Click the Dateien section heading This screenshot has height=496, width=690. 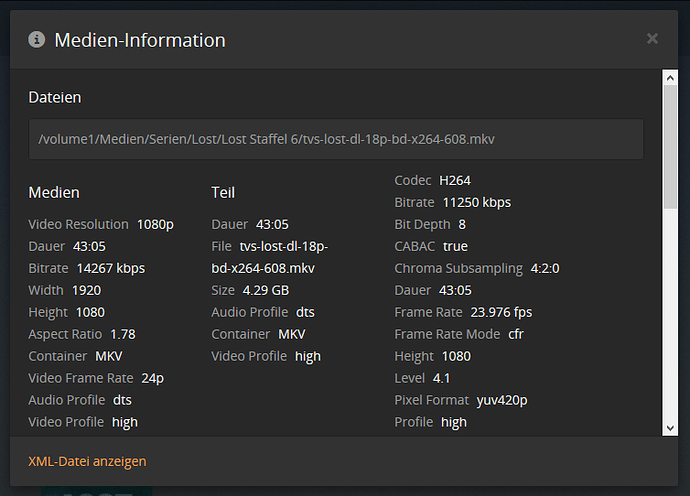pos(55,97)
